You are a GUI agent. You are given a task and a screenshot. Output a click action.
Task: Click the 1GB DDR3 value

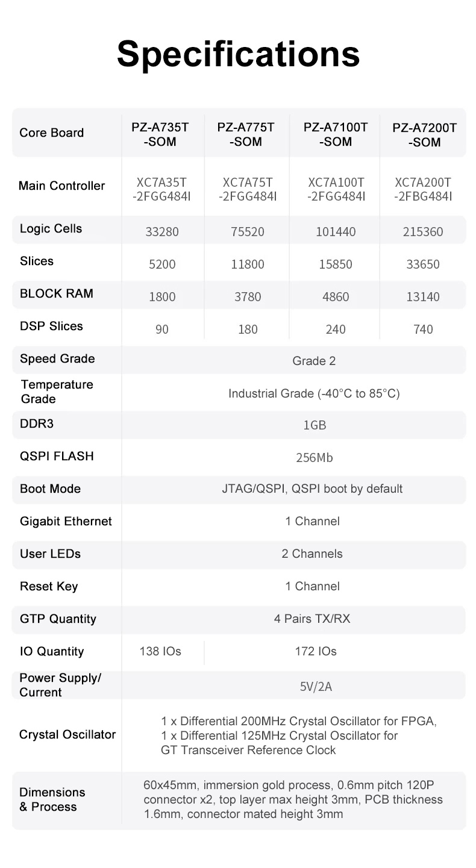coord(315,425)
